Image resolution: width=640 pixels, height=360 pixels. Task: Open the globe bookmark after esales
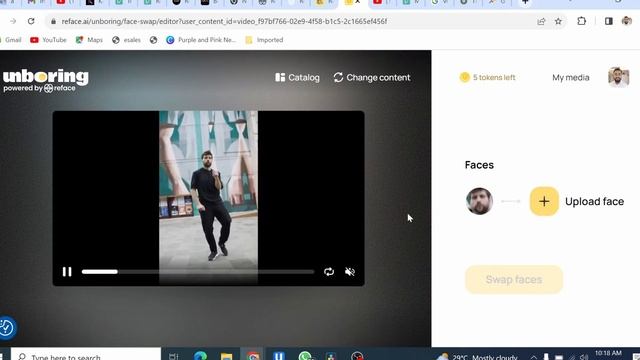pos(153,40)
